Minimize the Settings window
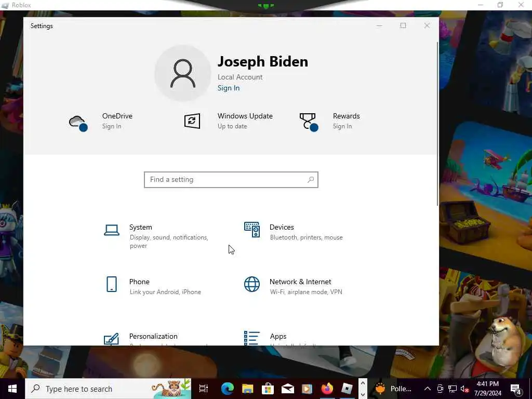 [379, 26]
